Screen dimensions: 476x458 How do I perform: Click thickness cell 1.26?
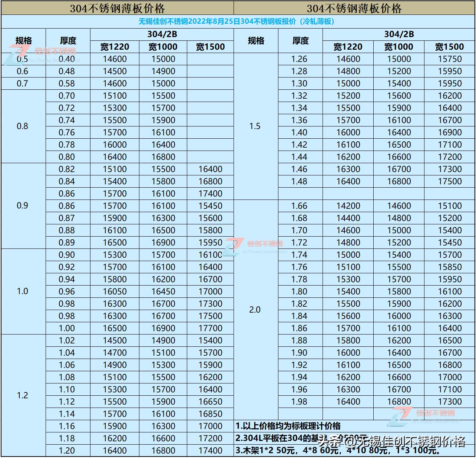pyautogui.click(x=299, y=59)
